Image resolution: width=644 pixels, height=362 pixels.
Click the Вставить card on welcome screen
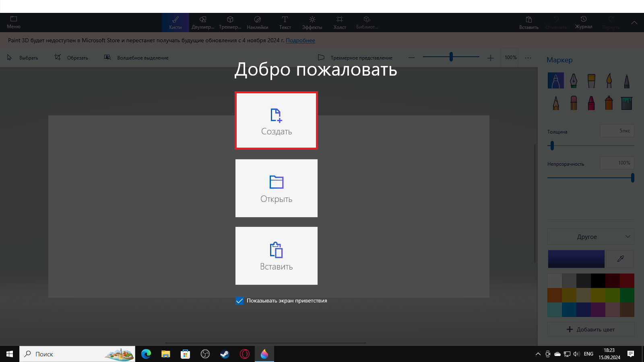point(277,256)
